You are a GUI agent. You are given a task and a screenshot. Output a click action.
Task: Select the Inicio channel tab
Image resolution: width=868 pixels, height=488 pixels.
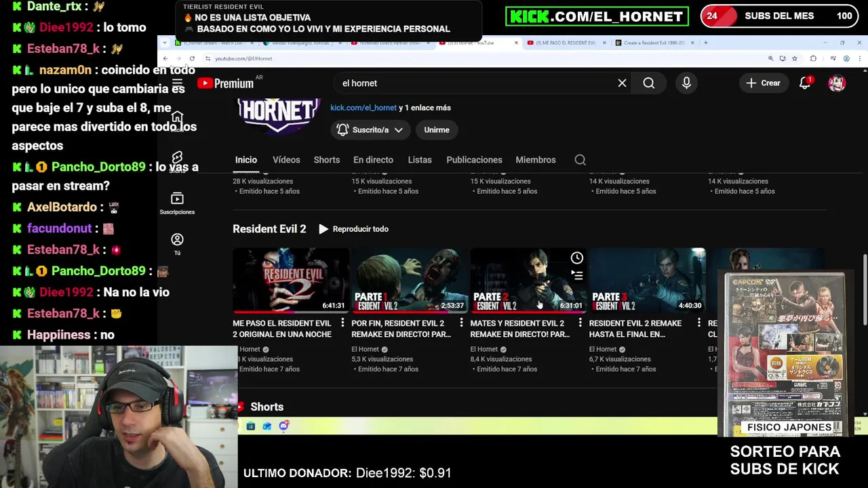point(246,160)
